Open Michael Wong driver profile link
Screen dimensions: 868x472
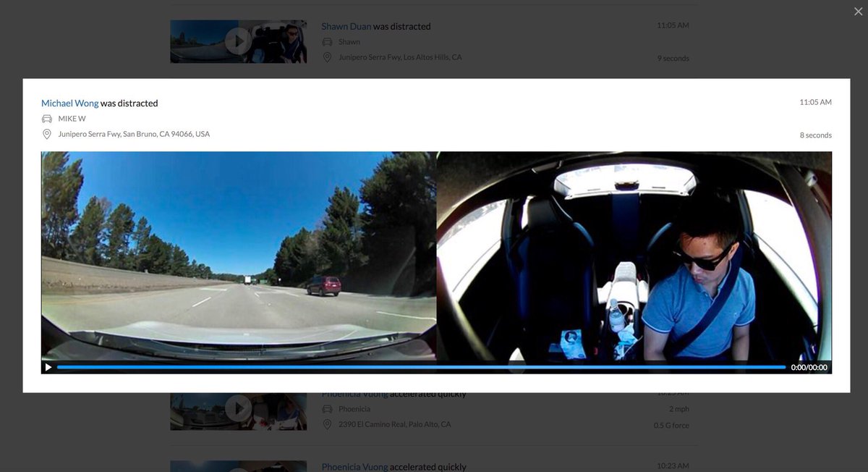pyautogui.click(x=69, y=104)
